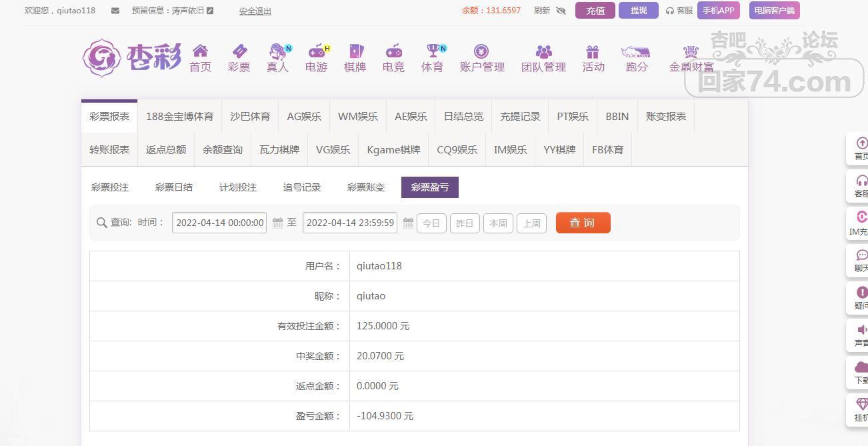Viewport: 868px width, 446px height.
Task: Open the mail envelope icon beside username
Action: tap(115, 11)
